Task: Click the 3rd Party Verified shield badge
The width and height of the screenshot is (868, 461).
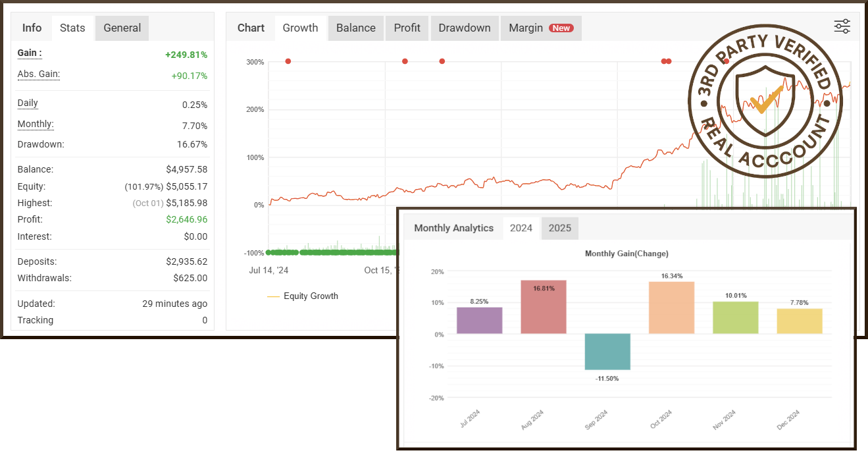Action: click(x=765, y=102)
